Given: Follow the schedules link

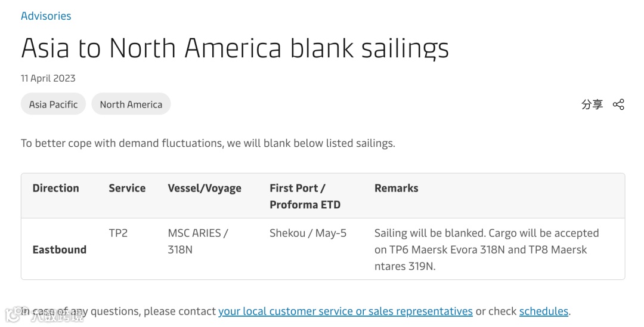Looking at the screenshot, I should (544, 311).
